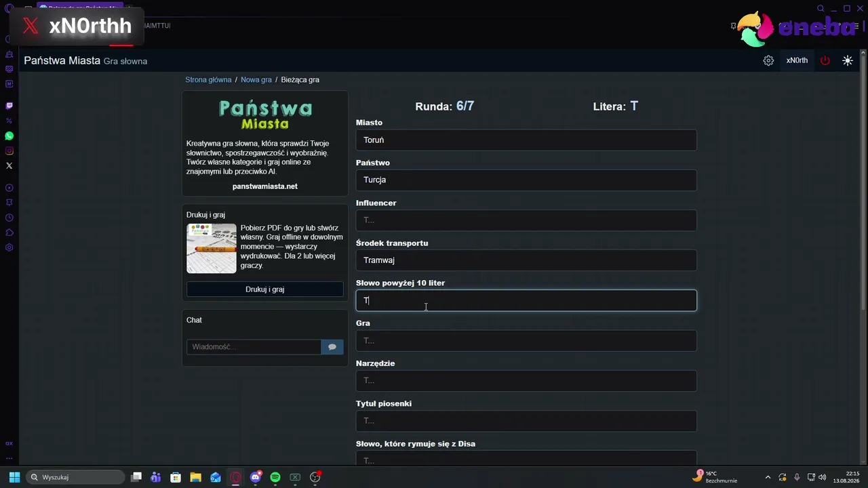The image size is (868, 488).
Task: Open panstwamiasta.net link
Action: pos(264,186)
